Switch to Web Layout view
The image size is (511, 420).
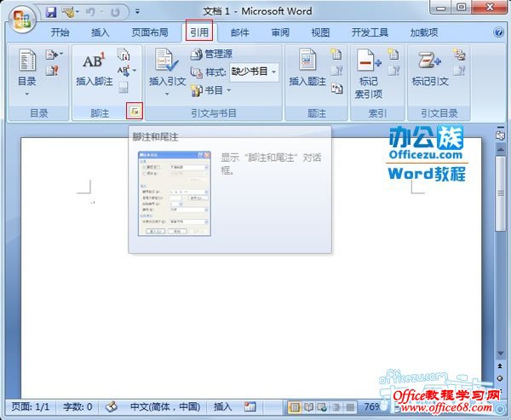322,407
